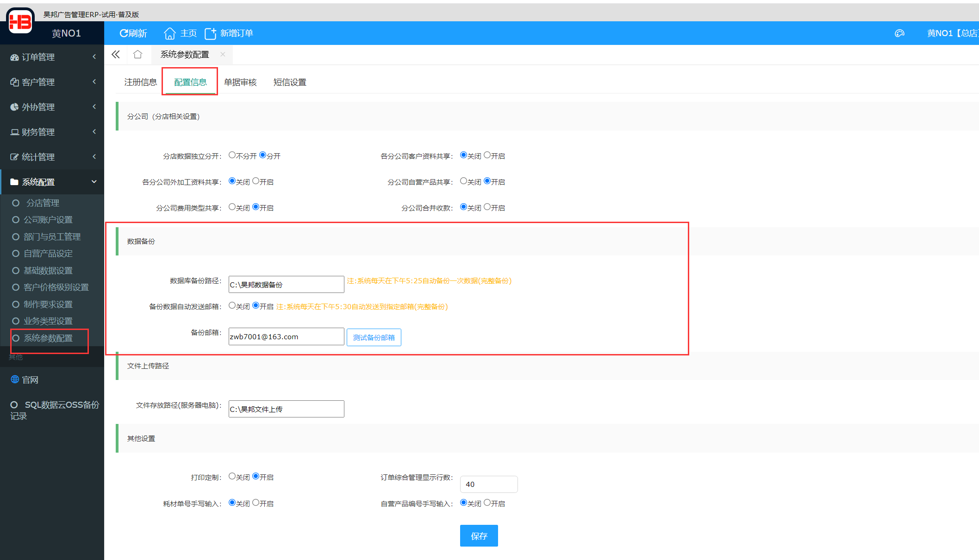Open the 黄NO1【总店】 user menu
Screen dimensions: 979x560
coord(953,33)
